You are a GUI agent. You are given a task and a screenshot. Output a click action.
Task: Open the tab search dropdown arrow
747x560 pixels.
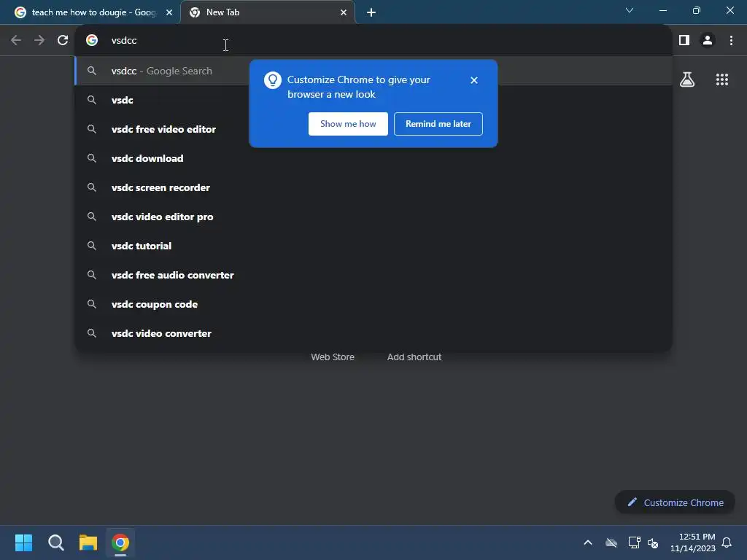[x=630, y=10]
